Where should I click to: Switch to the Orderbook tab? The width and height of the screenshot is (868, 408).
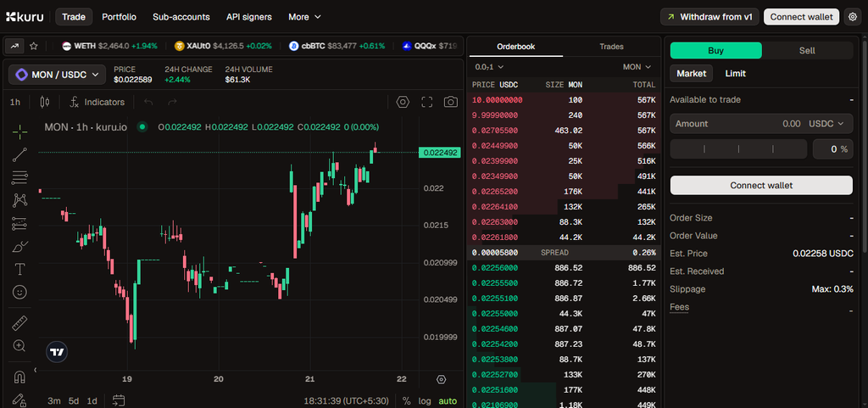516,47
